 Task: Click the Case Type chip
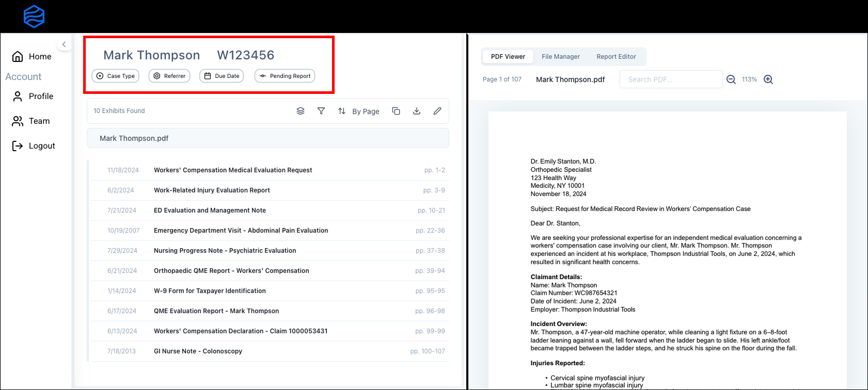pos(116,76)
